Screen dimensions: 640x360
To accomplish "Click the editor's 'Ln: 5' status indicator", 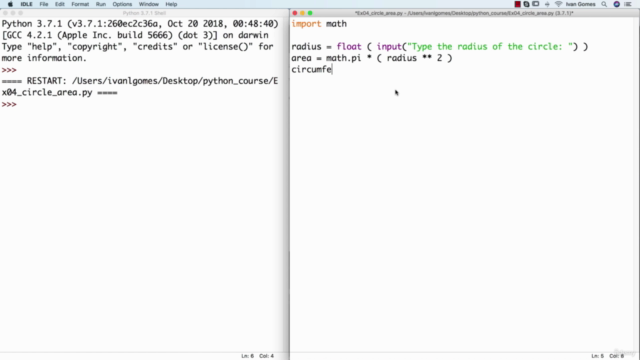I will tap(598, 356).
